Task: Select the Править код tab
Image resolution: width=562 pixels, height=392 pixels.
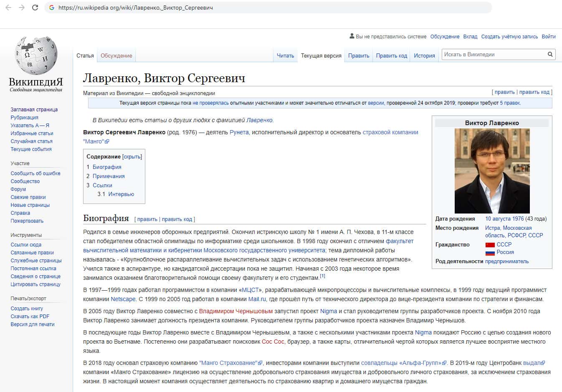Action: (391, 55)
